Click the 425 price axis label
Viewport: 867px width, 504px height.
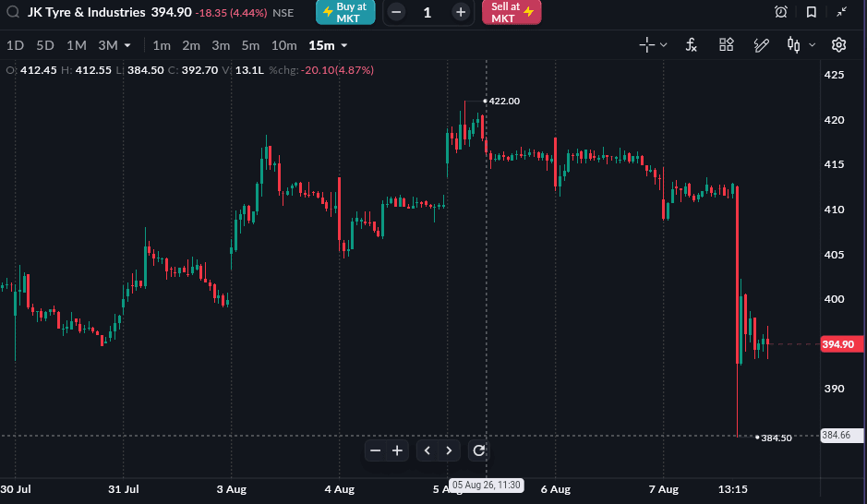(834, 75)
